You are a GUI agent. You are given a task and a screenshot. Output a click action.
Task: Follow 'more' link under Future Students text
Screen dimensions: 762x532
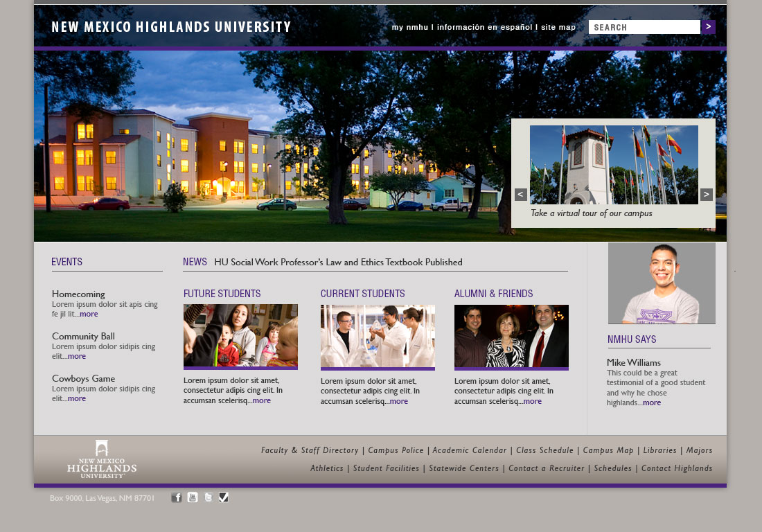[261, 400]
